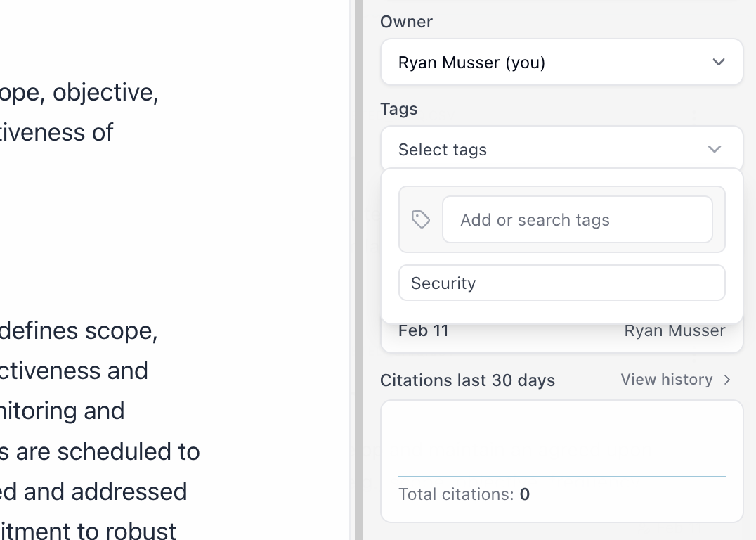756x540 pixels.
Task: Open the View history page
Action: coord(665,380)
